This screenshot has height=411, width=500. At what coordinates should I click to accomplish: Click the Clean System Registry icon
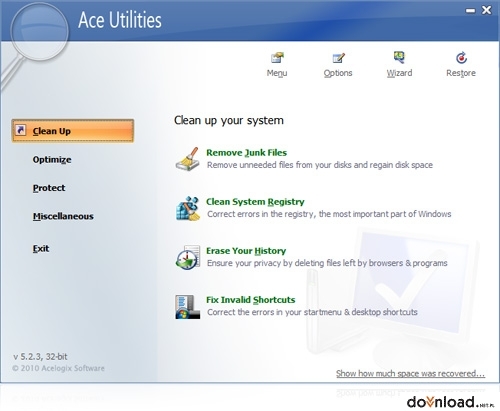coord(188,208)
